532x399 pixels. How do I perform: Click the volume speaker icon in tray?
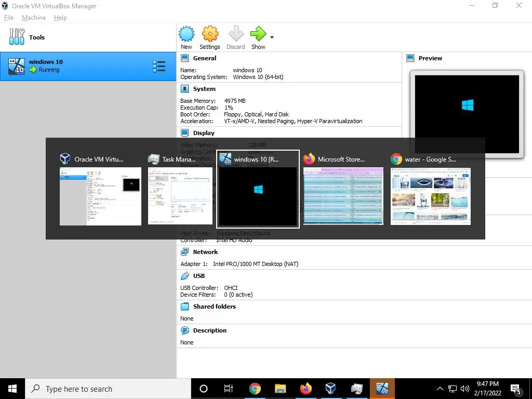pyautogui.click(x=465, y=389)
